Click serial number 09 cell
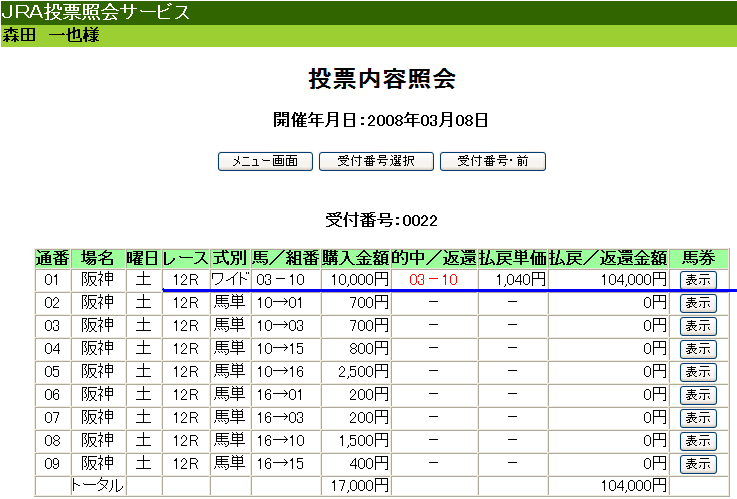This screenshot has width=737, height=499. 52,464
